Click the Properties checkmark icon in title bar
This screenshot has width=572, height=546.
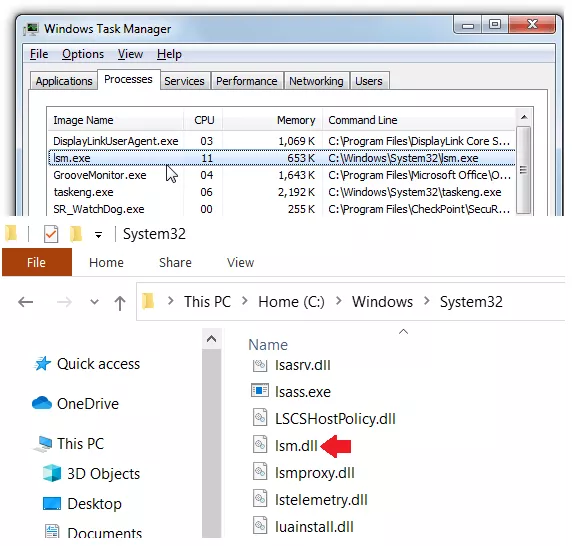tap(51, 234)
